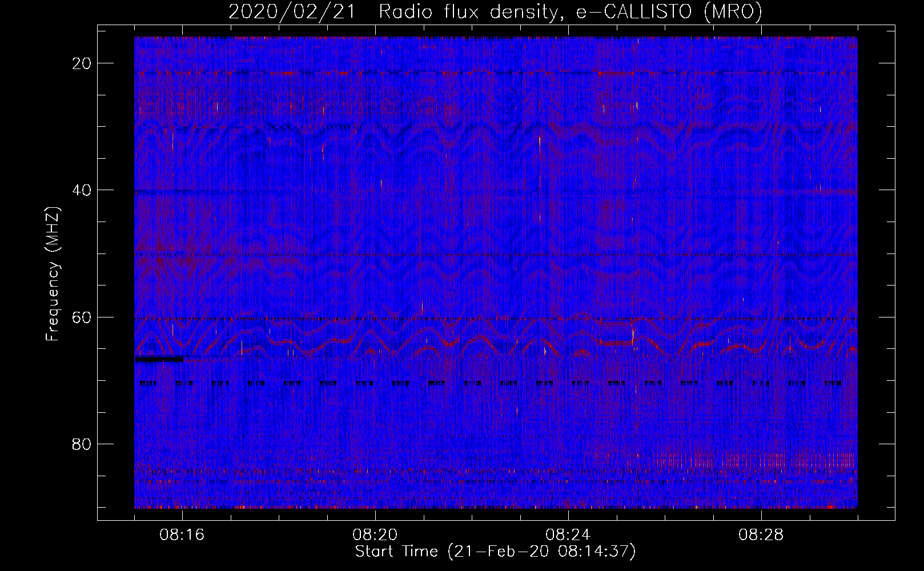Click the "80" frequency tick label
The width and height of the screenshot is (924, 571).
click(x=82, y=444)
